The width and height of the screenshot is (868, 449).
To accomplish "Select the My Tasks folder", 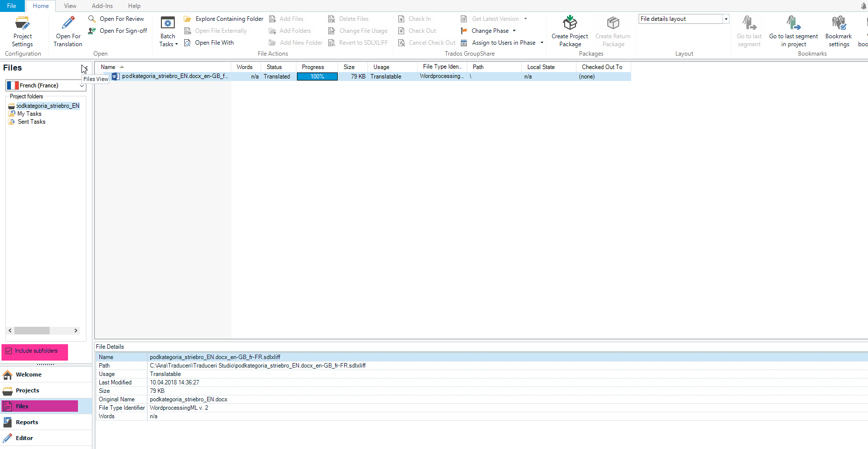I will 29,114.
